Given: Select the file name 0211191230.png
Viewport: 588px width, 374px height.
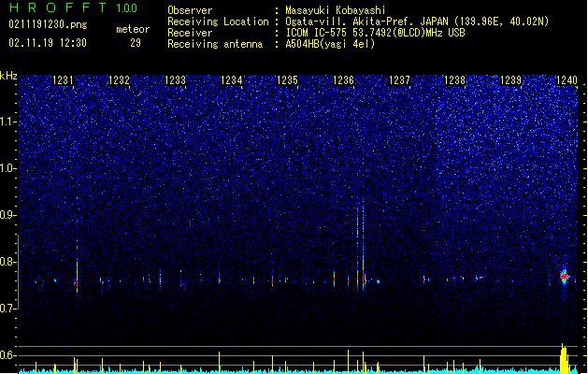Looking at the screenshot, I should [x=48, y=24].
